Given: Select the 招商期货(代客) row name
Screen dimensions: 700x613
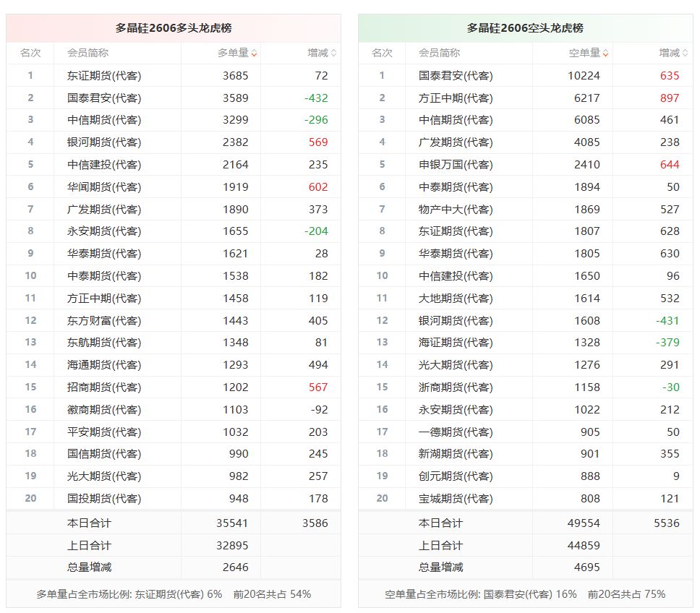Looking at the screenshot, I should 104,387.
